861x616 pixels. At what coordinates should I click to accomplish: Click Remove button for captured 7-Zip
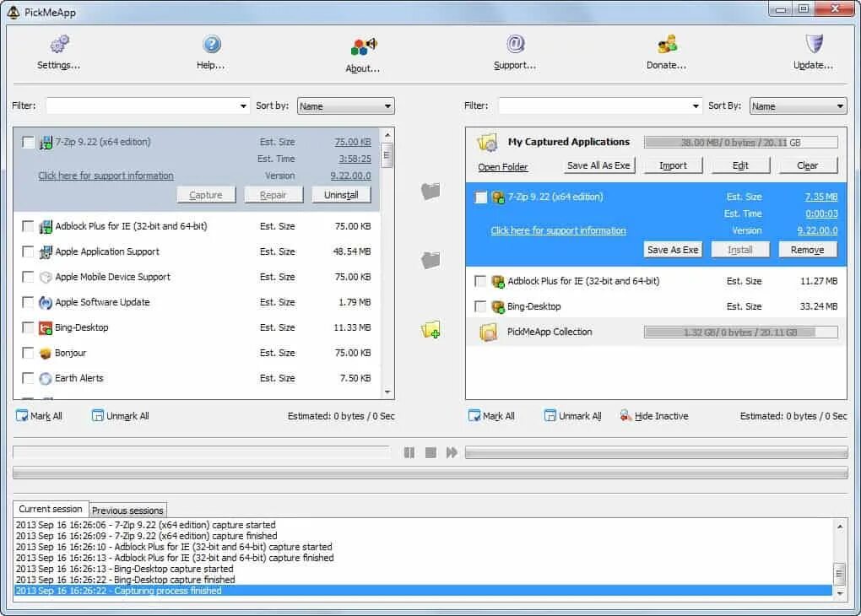(808, 250)
